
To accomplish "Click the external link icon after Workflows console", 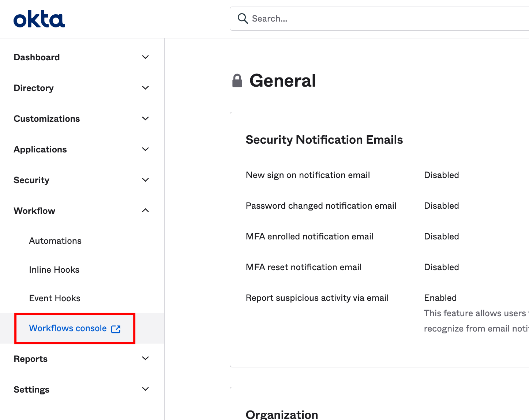I will coord(116,329).
